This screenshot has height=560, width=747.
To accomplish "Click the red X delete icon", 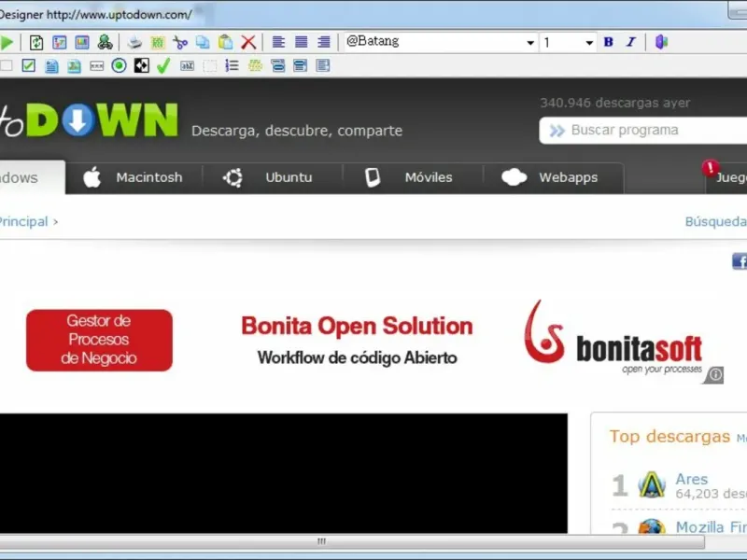I will click(x=248, y=42).
